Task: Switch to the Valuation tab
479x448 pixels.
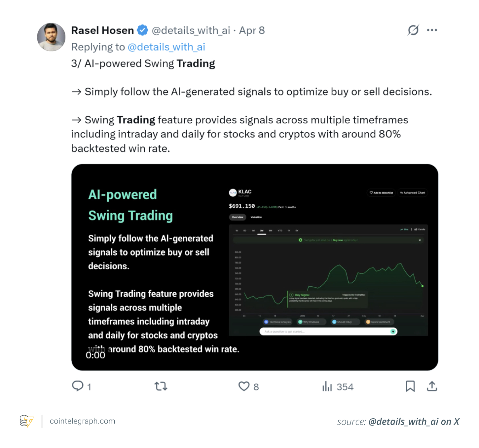Action: coord(256,217)
